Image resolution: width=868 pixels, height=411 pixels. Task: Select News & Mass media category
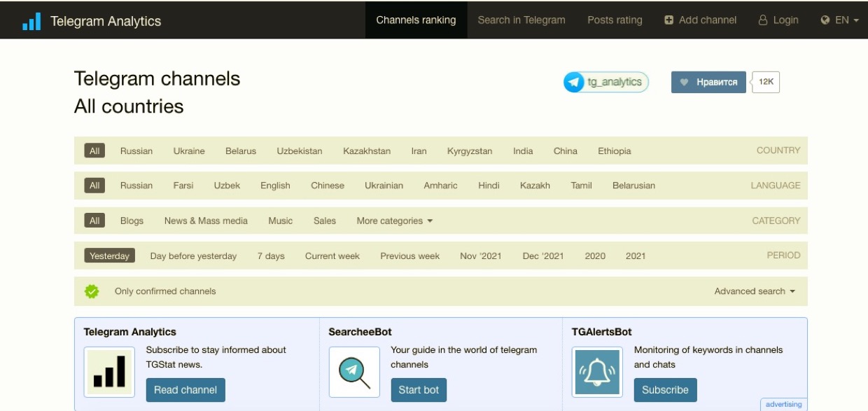click(206, 221)
